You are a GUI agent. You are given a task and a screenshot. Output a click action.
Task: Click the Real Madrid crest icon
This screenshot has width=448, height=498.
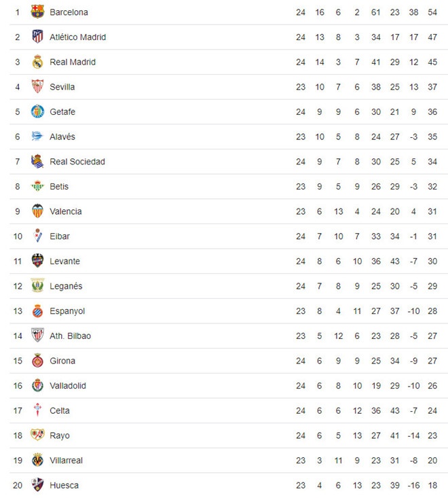tap(37, 62)
